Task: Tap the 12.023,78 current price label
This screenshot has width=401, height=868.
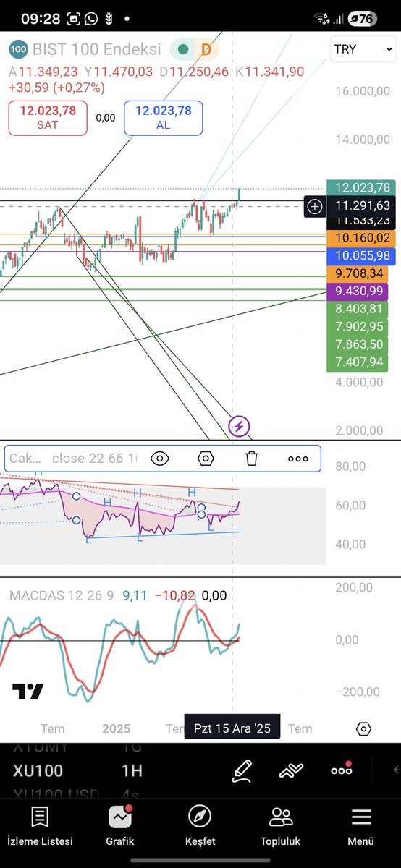Action: pyautogui.click(x=363, y=187)
